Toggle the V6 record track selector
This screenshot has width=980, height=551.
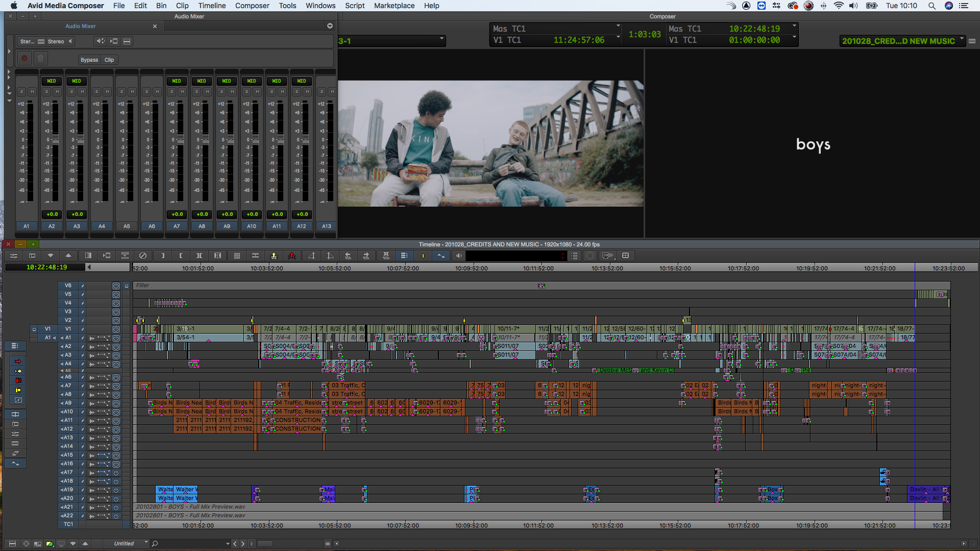point(68,286)
